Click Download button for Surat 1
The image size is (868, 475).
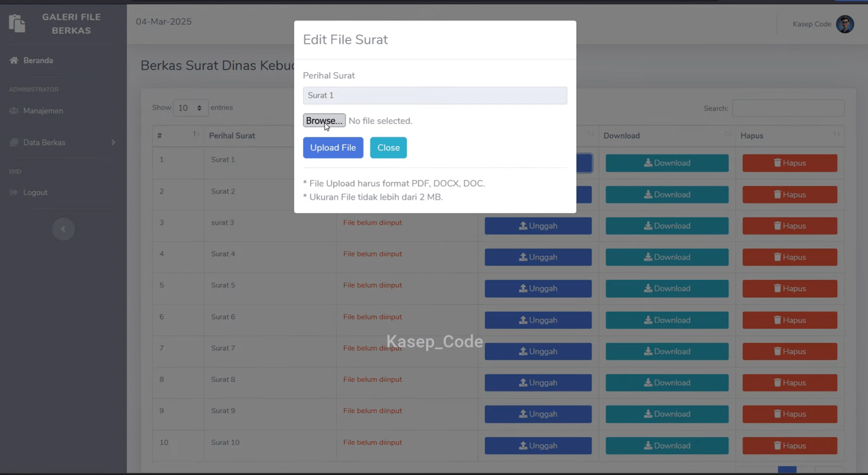click(667, 163)
